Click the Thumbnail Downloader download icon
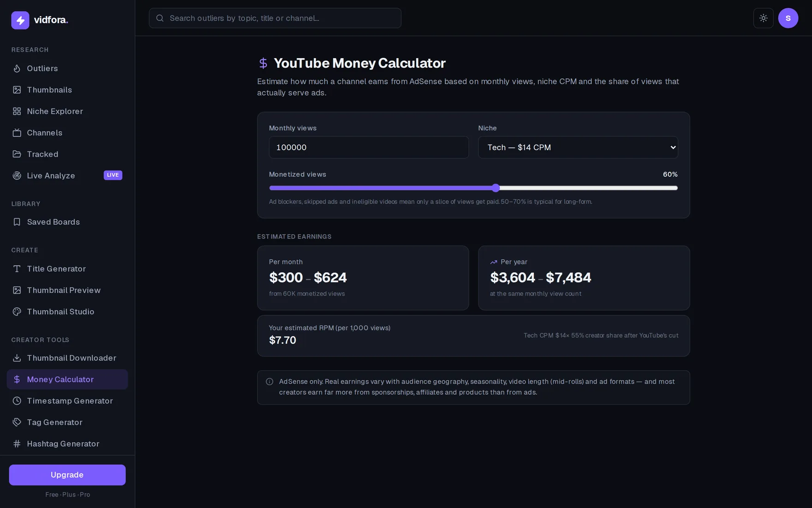The width and height of the screenshot is (812, 508). (x=17, y=358)
